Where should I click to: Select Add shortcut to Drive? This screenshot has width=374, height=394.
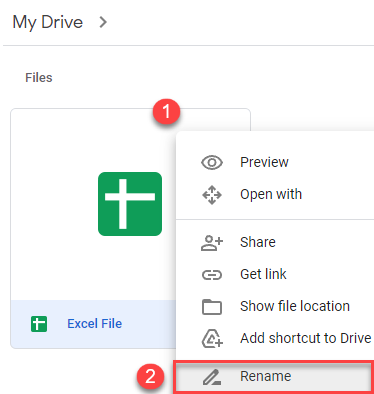click(306, 338)
